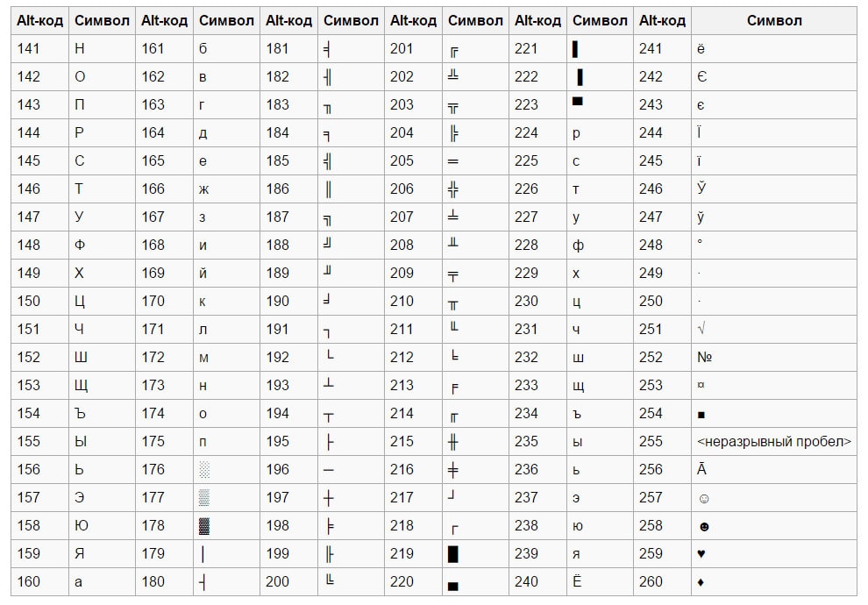Select the light shade block for code 176
868x605 pixels.
click(204, 470)
